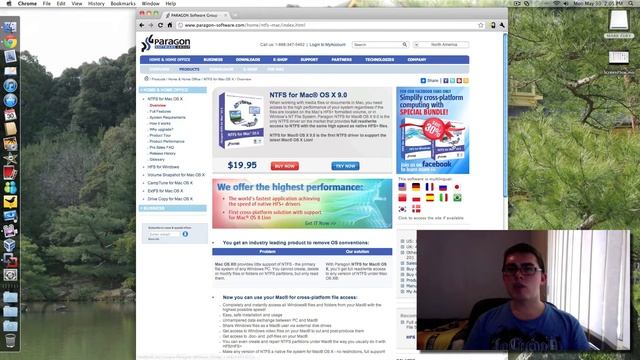The height and width of the screenshot is (360, 640).
Task: Click the blue Share plus icon
Action: pos(423,81)
